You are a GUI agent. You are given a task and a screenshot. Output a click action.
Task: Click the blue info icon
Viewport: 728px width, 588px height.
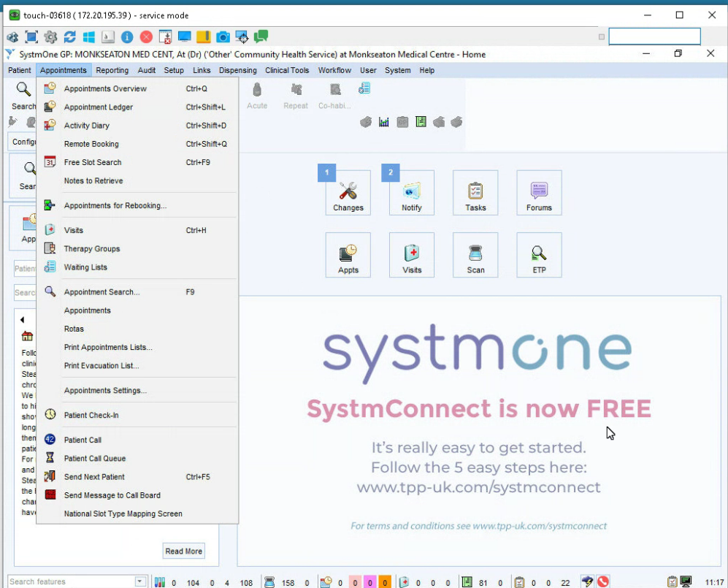pyautogui.click(x=127, y=37)
